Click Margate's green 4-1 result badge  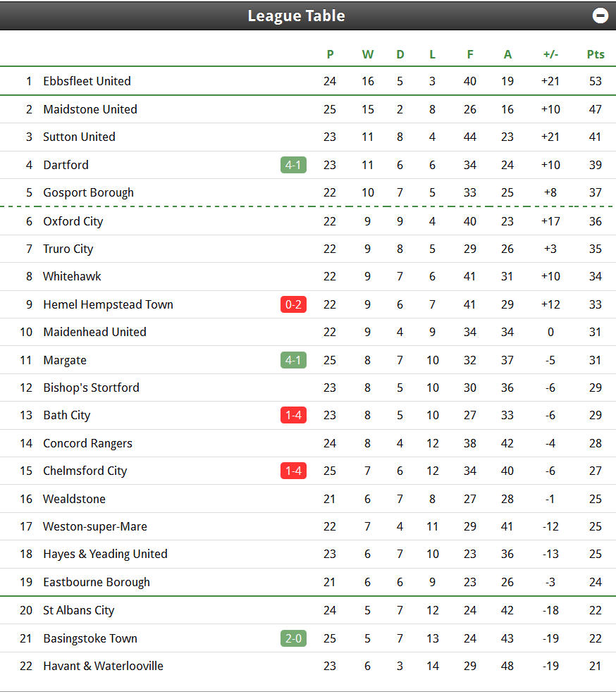coord(293,360)
